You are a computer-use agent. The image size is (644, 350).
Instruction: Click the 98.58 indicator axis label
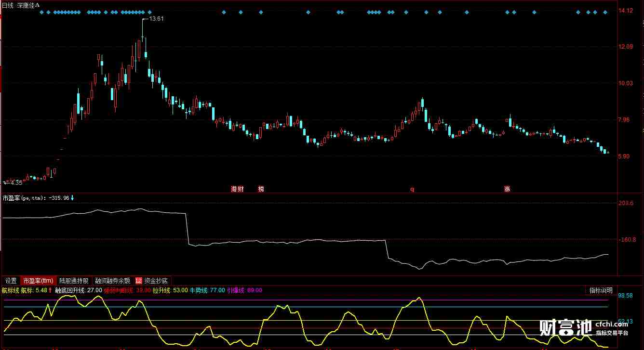(626, 295)
